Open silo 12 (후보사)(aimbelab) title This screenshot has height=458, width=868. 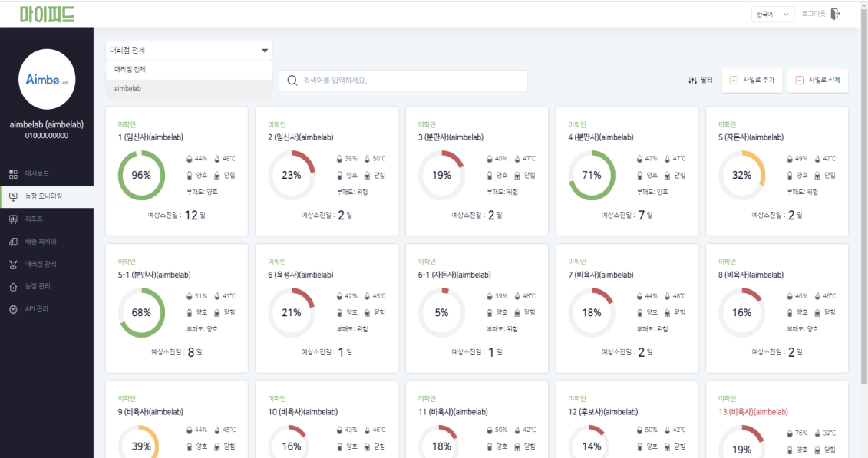point(602,412)
